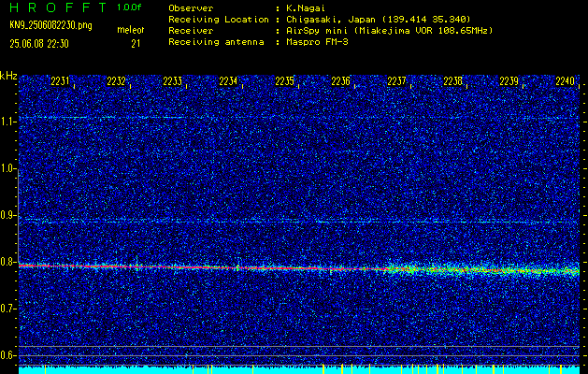Click the 2231 time marker
Image resolution: width=588 pixels, height=374 pixels.
(60, 81)
